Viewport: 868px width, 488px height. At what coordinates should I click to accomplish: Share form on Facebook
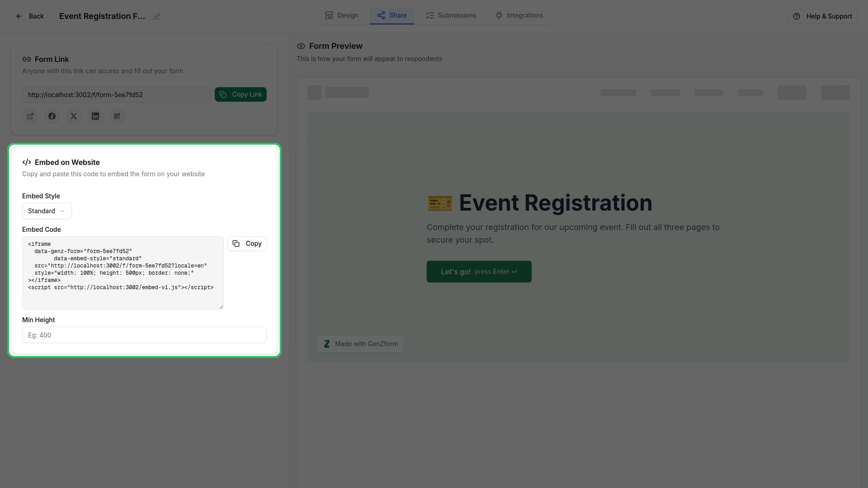[x=52, y=116]
